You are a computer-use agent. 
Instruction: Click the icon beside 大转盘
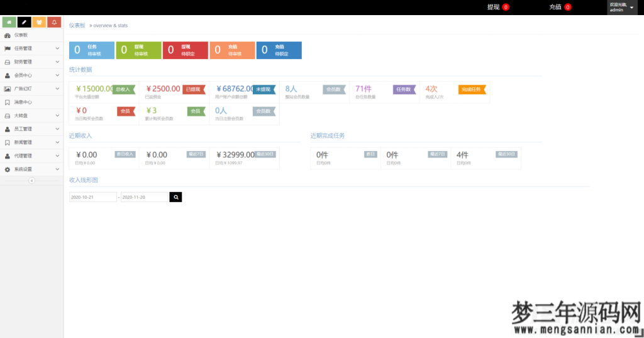[x=8, y=116]
